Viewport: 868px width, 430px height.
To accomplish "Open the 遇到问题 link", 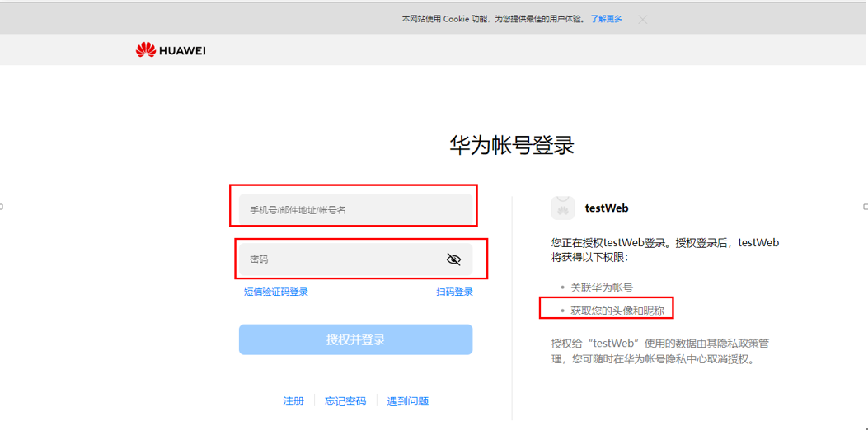I will pyautogui.click(x=407, y=401).
